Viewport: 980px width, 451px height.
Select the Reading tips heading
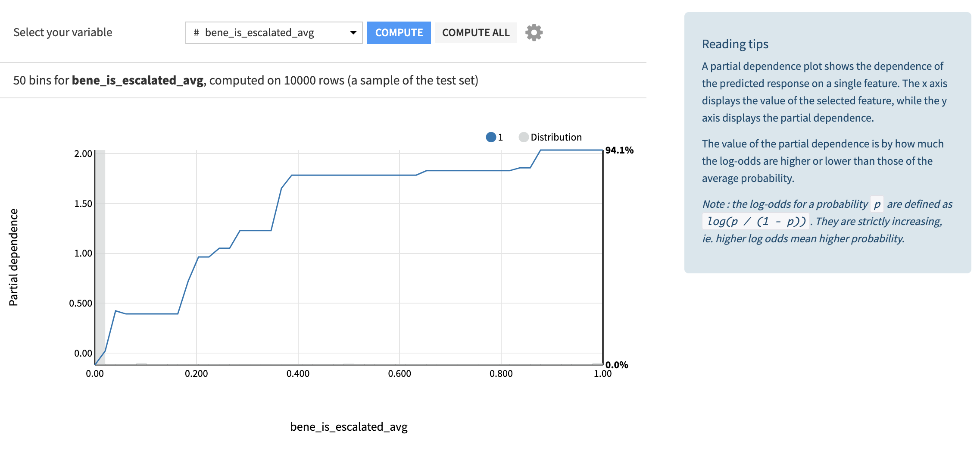[735, 44]
